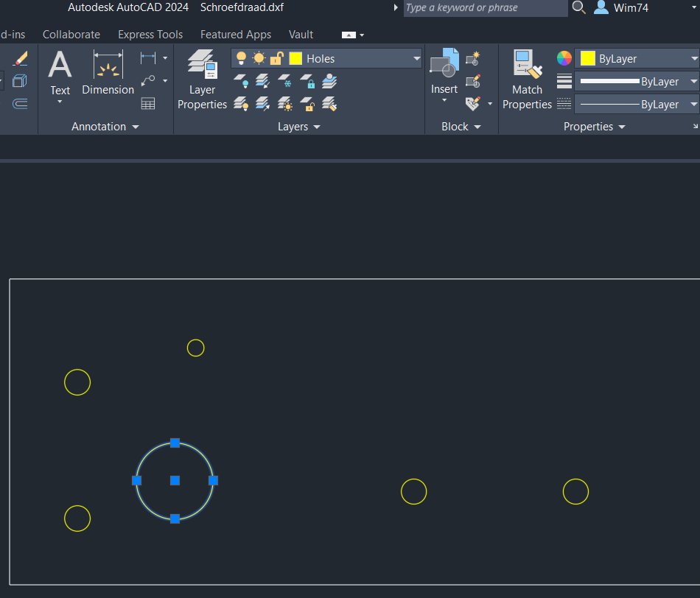Click the keyword search input field

click(x=486, y=7)
